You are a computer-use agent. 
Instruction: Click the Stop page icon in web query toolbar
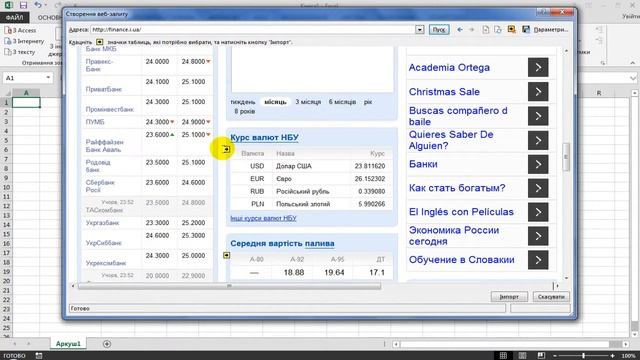[x=486, y=29]
